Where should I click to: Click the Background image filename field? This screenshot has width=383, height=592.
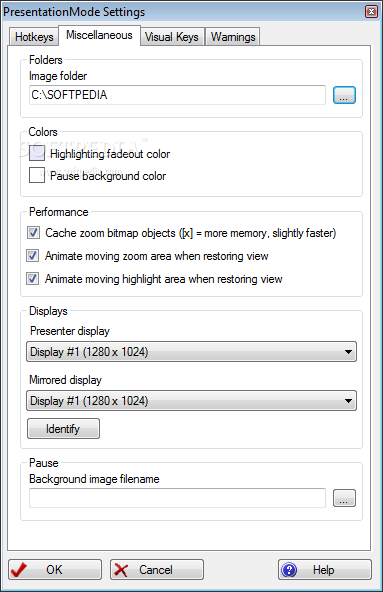(177, 498)
